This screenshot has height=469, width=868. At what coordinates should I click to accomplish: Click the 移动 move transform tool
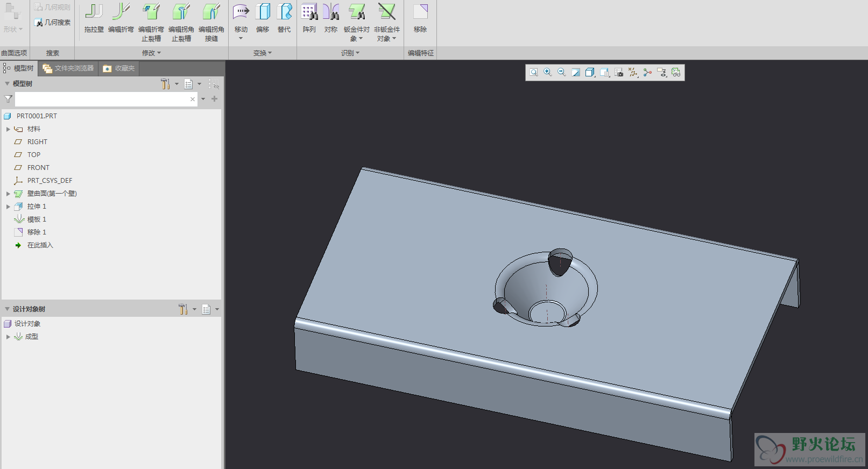pos(241,22)
